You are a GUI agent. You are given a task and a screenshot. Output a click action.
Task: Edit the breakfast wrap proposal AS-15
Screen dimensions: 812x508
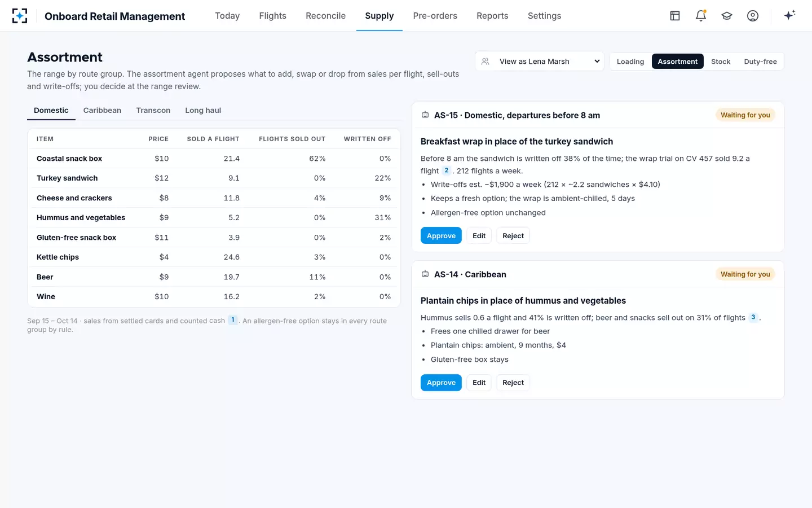point(479,236)
